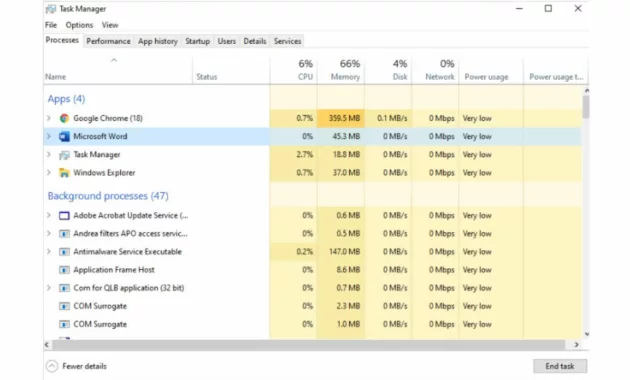Select the Processes tab

coord(62,40)
